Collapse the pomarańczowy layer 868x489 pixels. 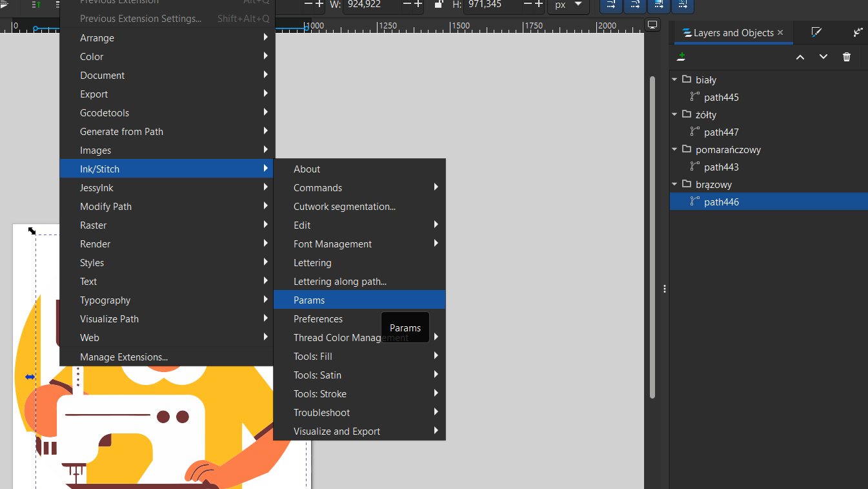(674, 150)
